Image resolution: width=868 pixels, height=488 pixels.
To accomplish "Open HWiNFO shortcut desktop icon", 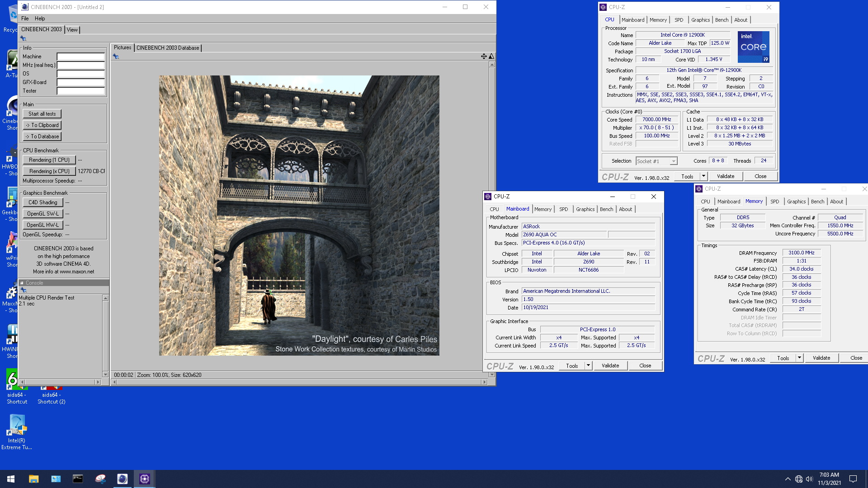I will coord(11,340).
